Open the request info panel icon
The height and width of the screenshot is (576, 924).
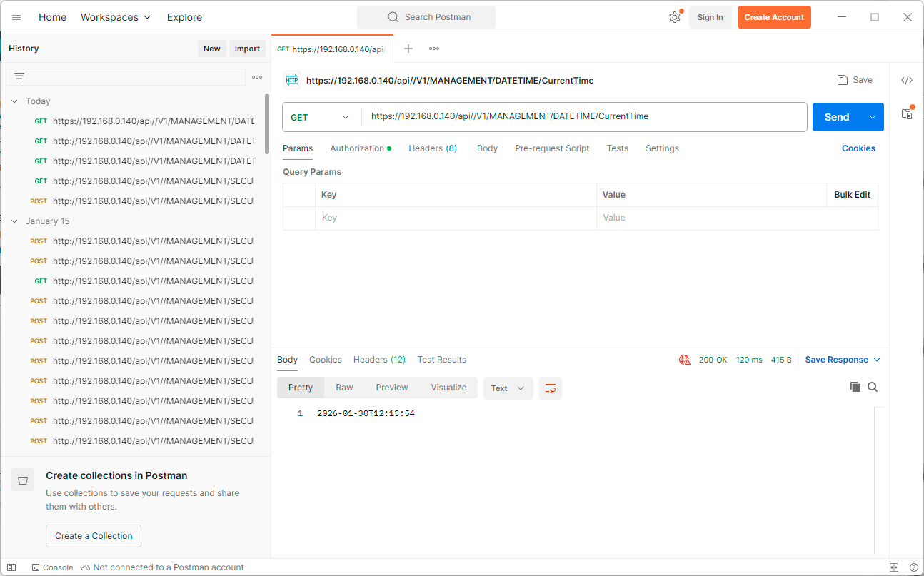[907, 113]
